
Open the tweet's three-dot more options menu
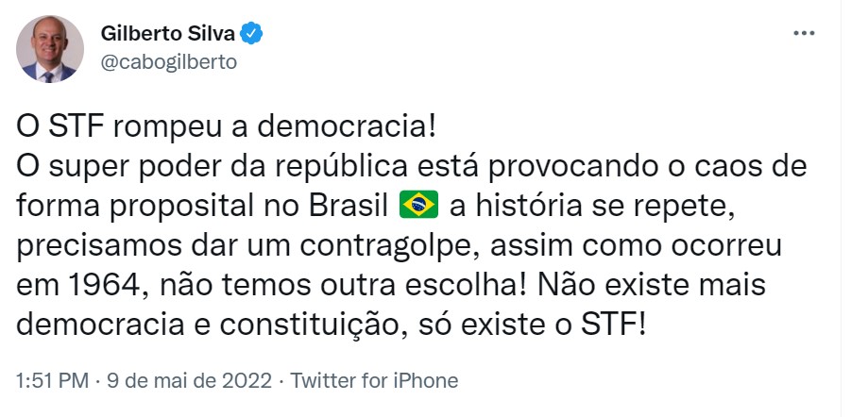(804, 34)
